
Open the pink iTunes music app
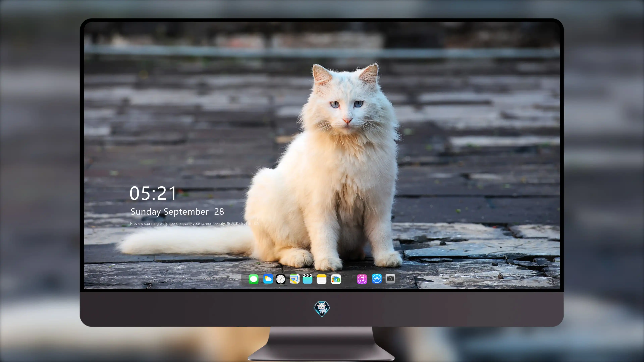(362, 279)
